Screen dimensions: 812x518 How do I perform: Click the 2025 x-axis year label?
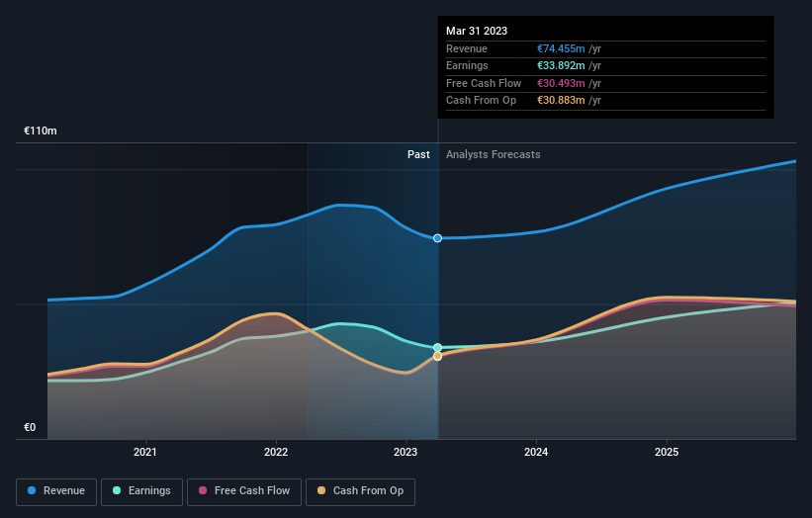(667, 452)
